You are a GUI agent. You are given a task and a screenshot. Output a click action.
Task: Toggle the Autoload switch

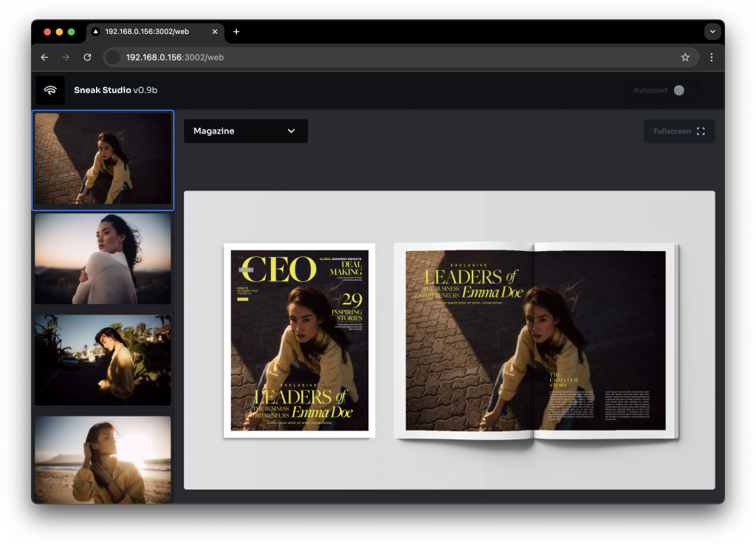coord(678,90)
